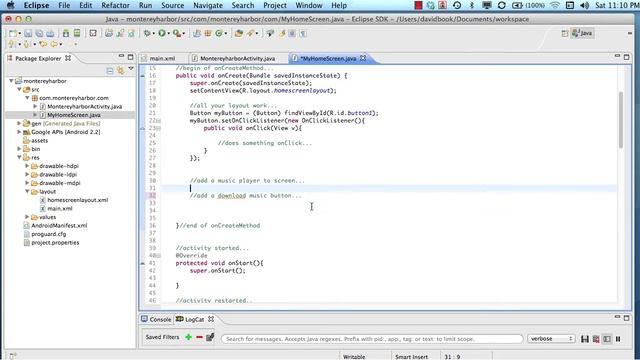The image size is (640, 360).
Task: Click the LogCat search messages field
Action: 372,339
